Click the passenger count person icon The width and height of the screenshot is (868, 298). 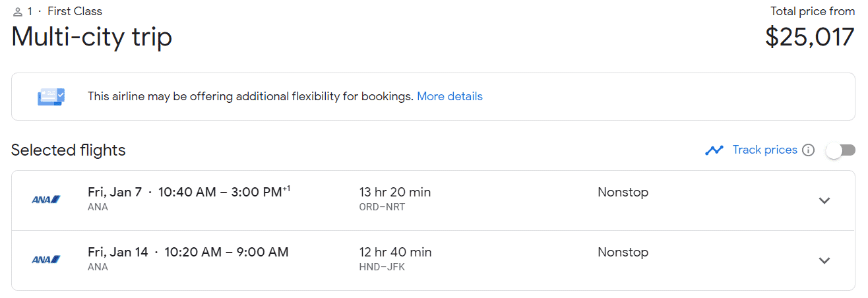tap(18, 12)
